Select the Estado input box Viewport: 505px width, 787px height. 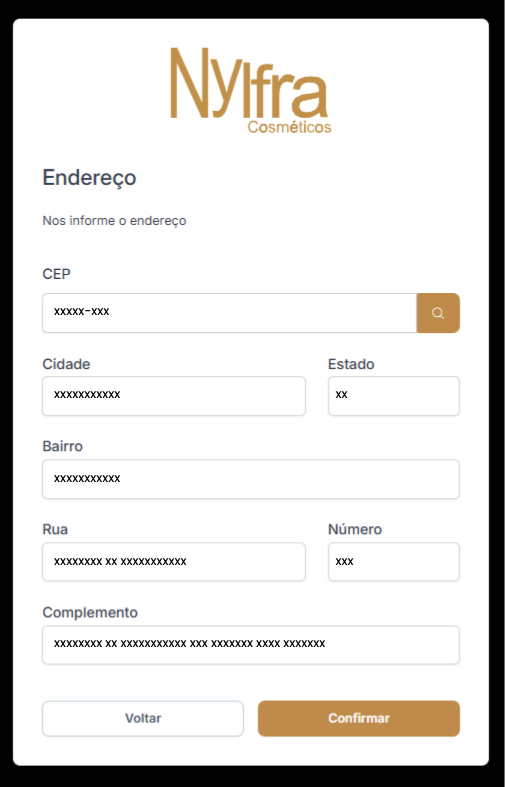coord(394,396)
